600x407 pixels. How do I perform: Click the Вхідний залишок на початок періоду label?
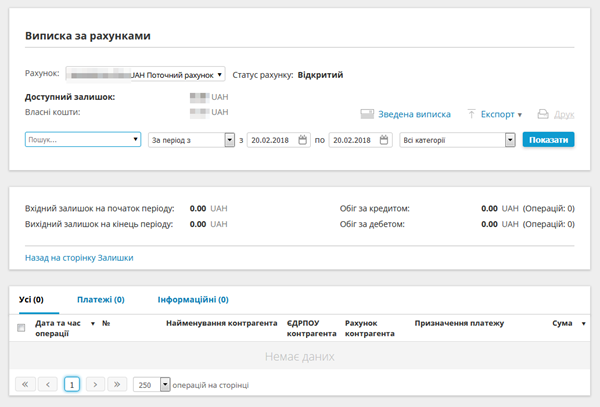(99, 208)
